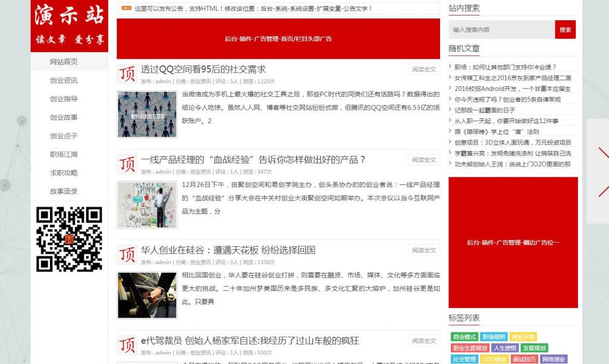Click 创业资讯 category under 一线产品经理 article
This screenshot has width=609, height=364.
coord(200,172)
